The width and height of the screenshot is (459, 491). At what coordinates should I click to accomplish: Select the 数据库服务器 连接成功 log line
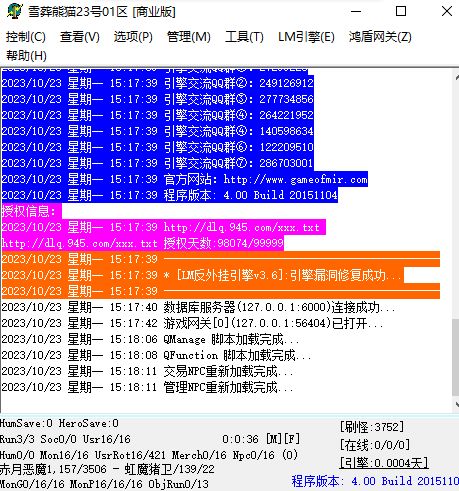click(198, 307)
